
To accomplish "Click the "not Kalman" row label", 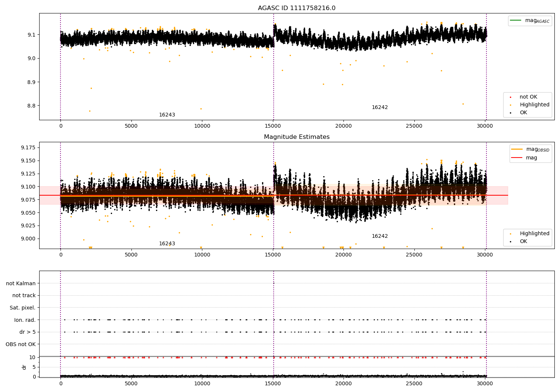I will point(21,283).
